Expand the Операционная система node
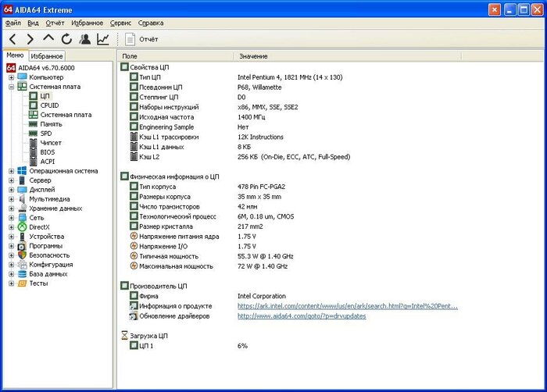The height and width of the screenshot is (392, 547). (11, 170)
